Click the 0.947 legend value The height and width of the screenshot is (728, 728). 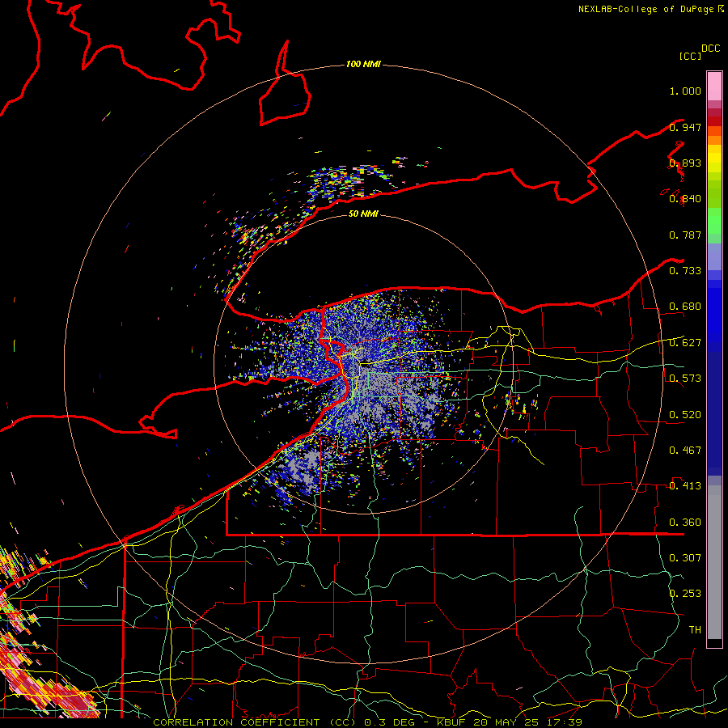685,127
